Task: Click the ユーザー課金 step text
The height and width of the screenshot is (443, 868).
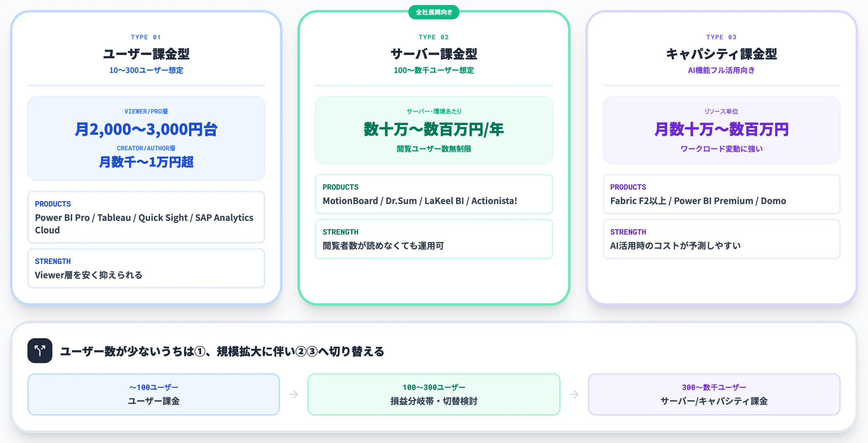Action: 154,401
